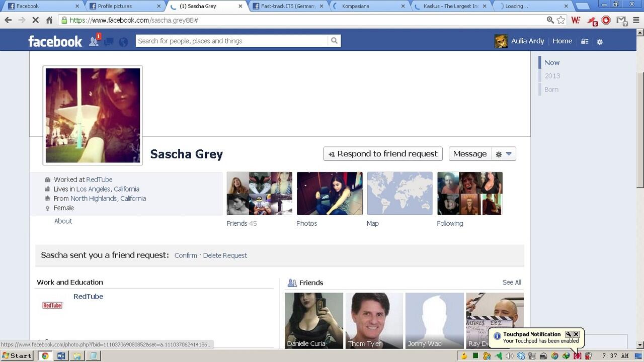Click Delete Request link
The width and height of the screenshot is (644, 362).
click(225, 255)
